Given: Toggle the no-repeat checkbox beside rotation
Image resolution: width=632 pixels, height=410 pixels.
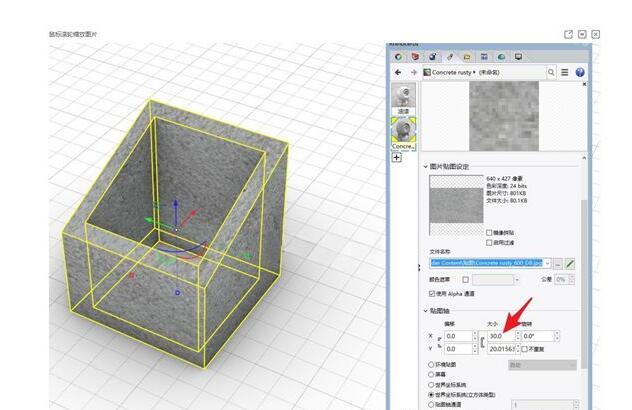Looking at the screenshot, I should coord(524,349).
